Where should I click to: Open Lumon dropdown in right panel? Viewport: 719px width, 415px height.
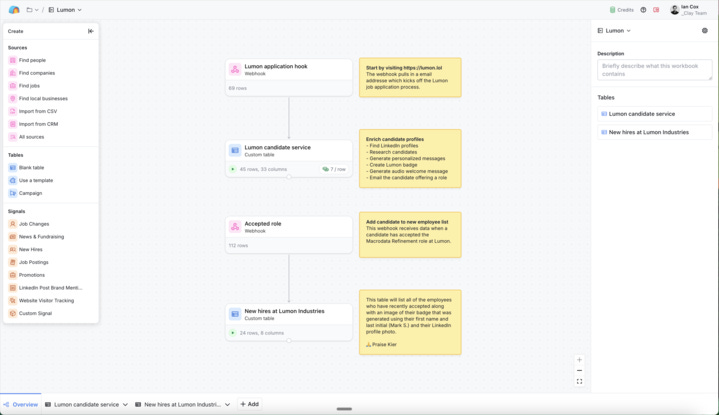[x=614, y=31]
